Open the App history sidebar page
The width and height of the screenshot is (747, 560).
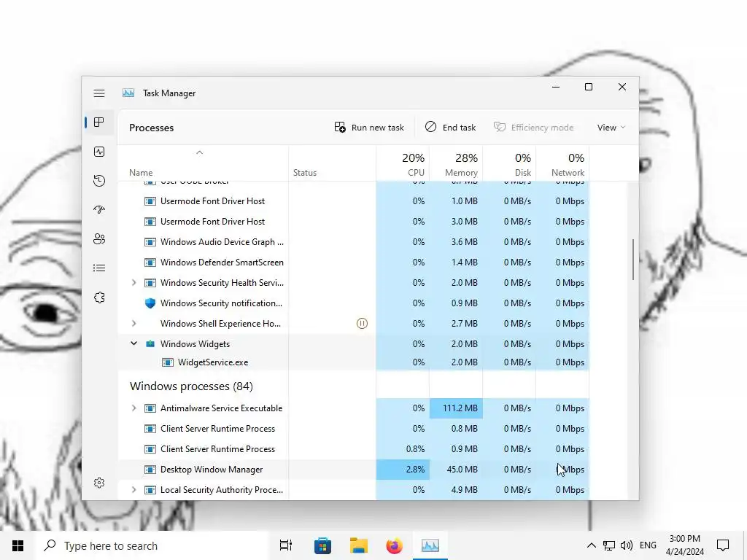pos(99,181)
